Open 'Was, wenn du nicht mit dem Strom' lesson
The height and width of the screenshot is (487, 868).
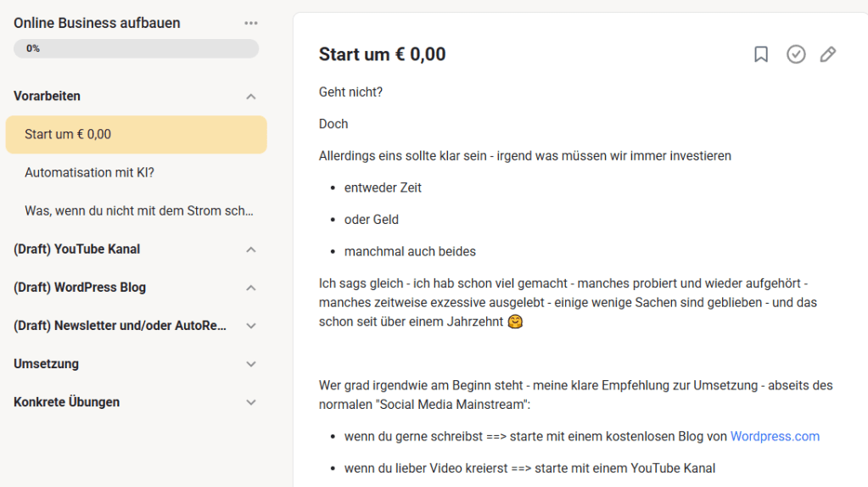point(139,210)
